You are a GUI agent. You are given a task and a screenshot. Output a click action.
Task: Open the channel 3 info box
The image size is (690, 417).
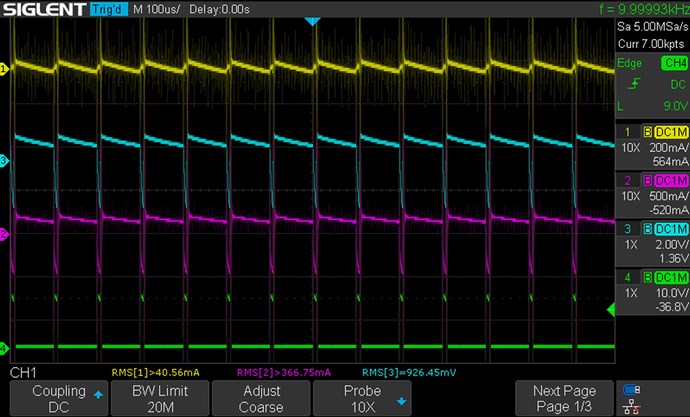[652, 244]
